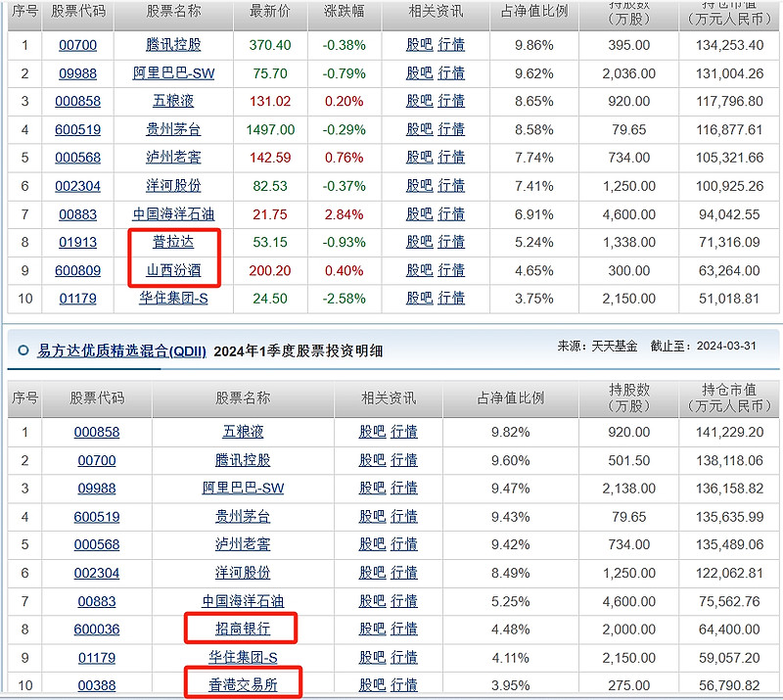Click stock code 01913

pyautogui.click(x=78, y=243)
